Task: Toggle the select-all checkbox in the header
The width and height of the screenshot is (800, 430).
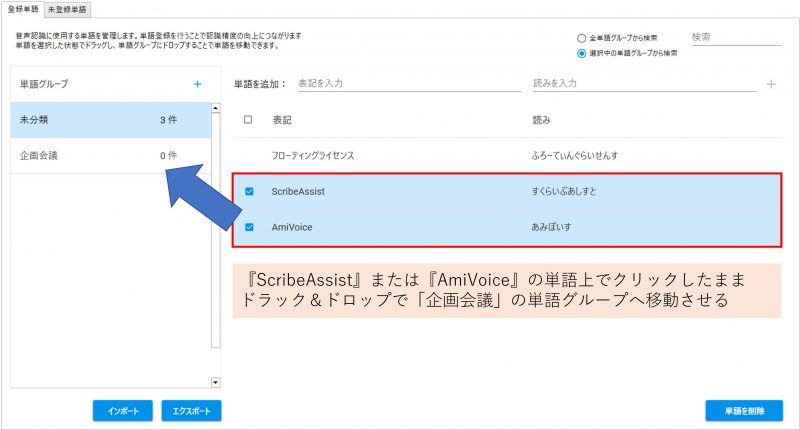Action: 248,119
